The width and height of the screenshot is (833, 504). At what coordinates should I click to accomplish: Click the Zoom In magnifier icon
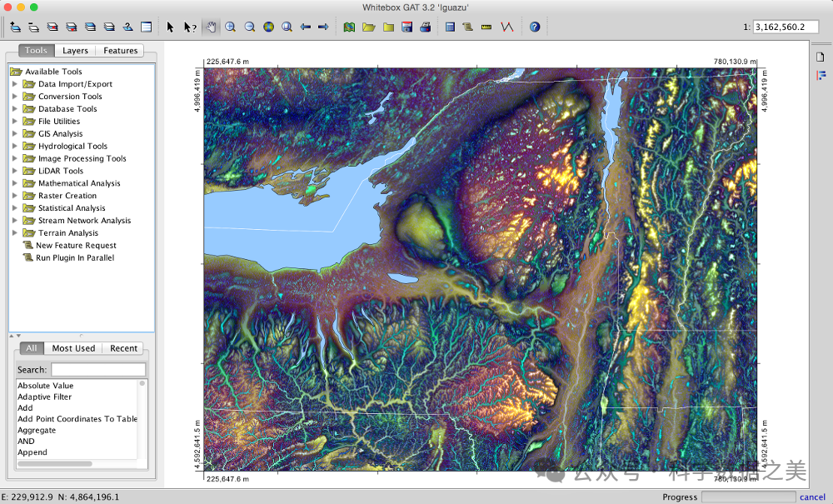pos(231,27)
